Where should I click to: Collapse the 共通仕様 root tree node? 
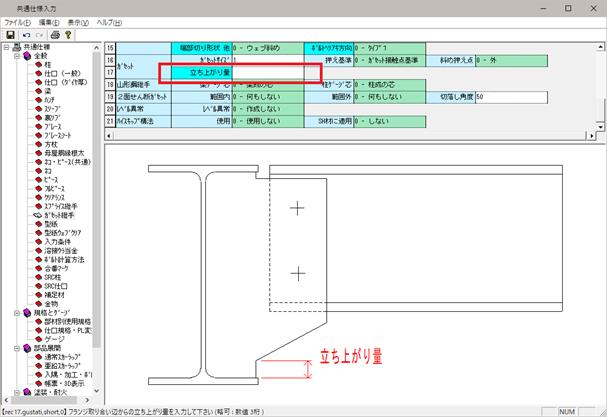pyautogui.click(x=7, y=47)
